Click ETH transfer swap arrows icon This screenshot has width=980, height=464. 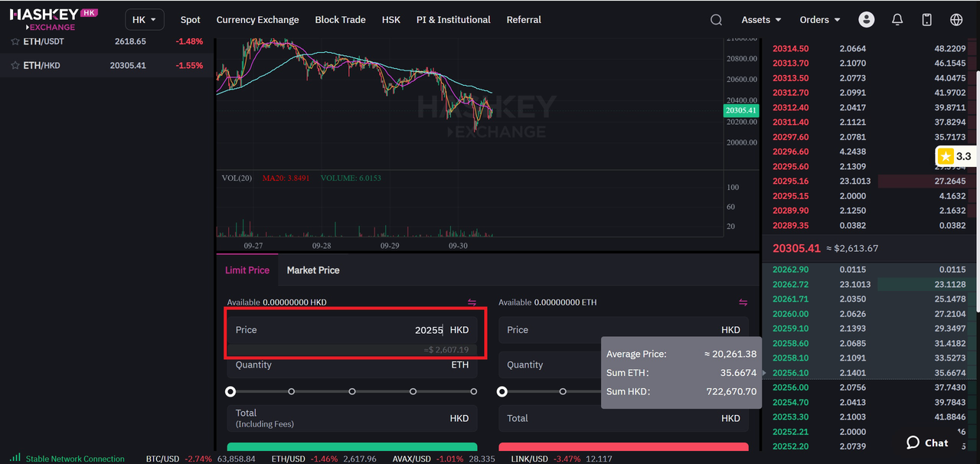(x=743, y=302)
